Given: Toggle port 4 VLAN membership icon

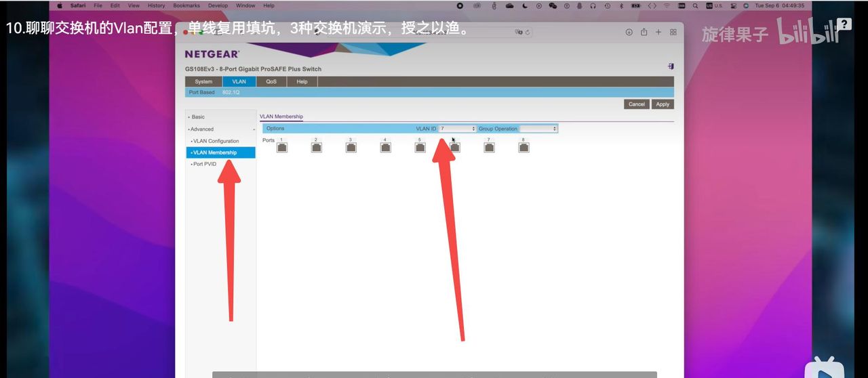Looking at the screenshot, I should click(x=386, y=147).
